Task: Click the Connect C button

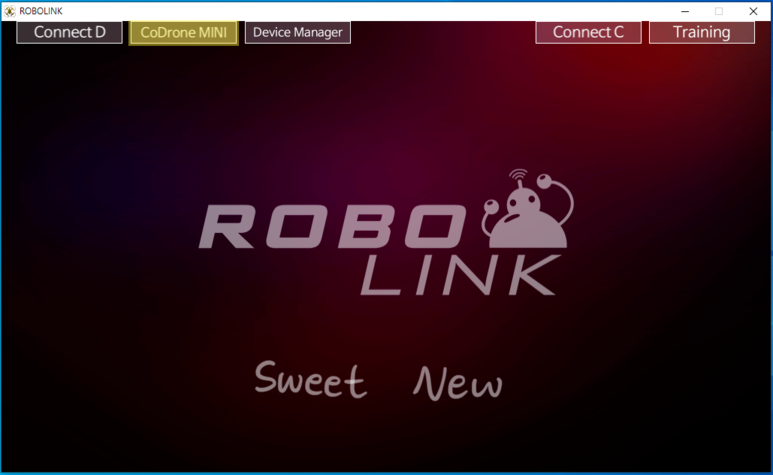Action: [588, 33]
